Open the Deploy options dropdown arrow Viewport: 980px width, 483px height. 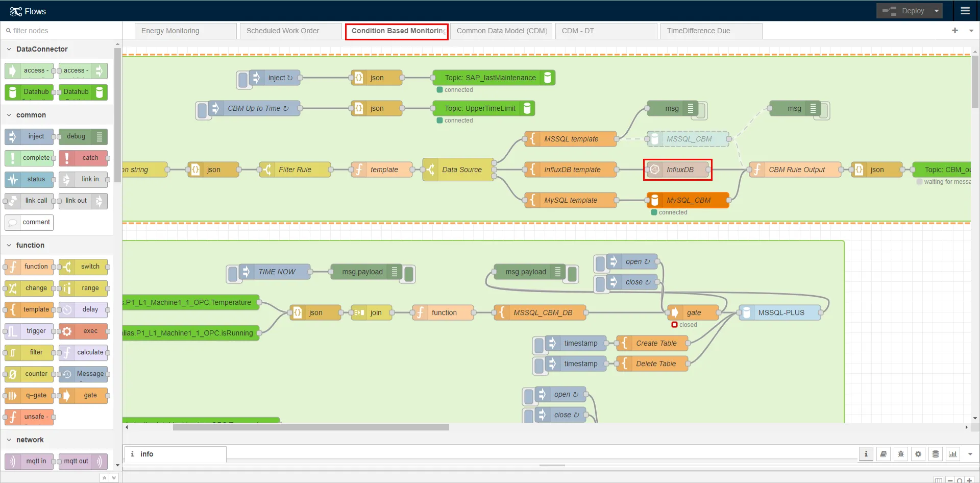click(x=937, y=11)
